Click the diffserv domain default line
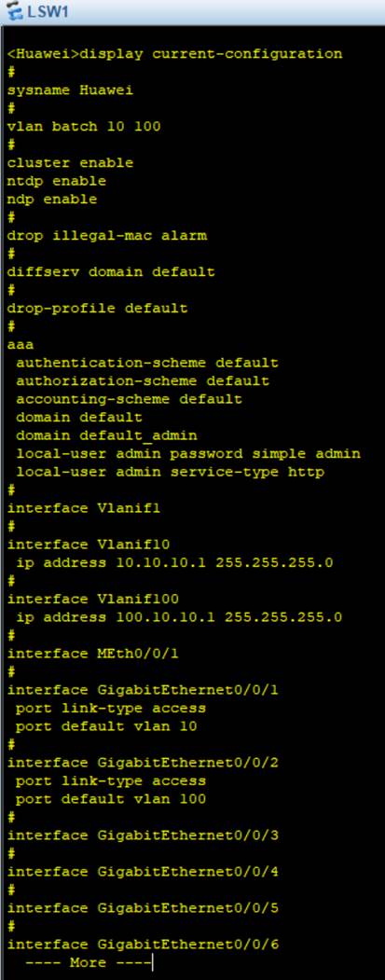The height and width of the screenshot is (980, 385). pos(111,272)
